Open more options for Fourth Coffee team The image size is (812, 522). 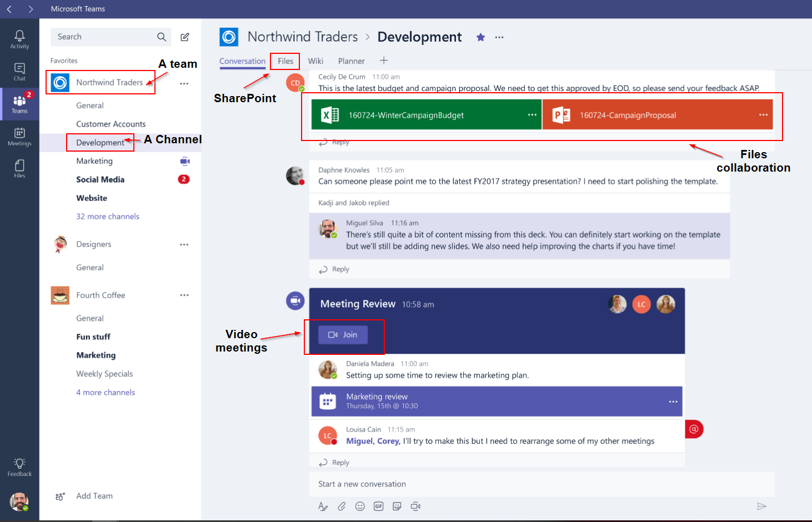(x=184, y=295)
